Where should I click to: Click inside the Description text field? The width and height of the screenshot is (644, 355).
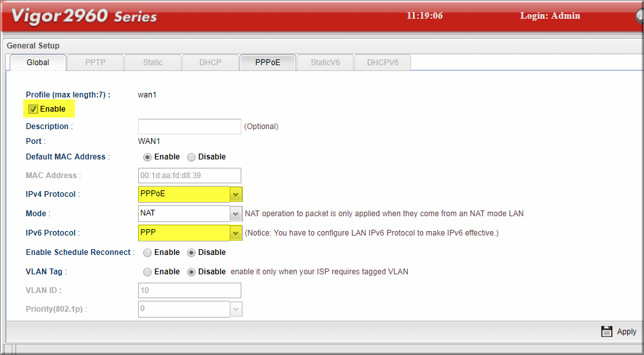(189, 127)
